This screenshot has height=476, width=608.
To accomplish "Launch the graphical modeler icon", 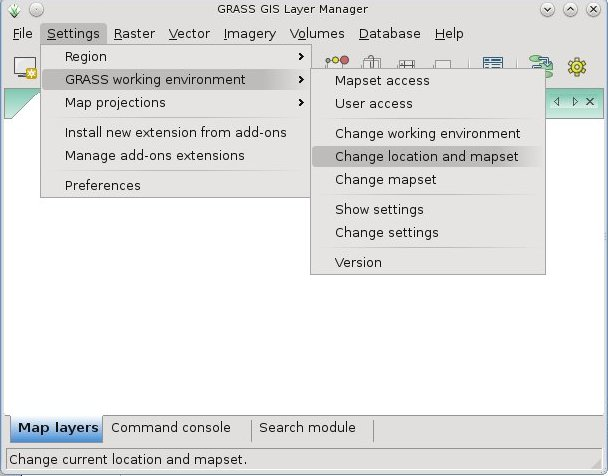I will click(x=541, y=66).
